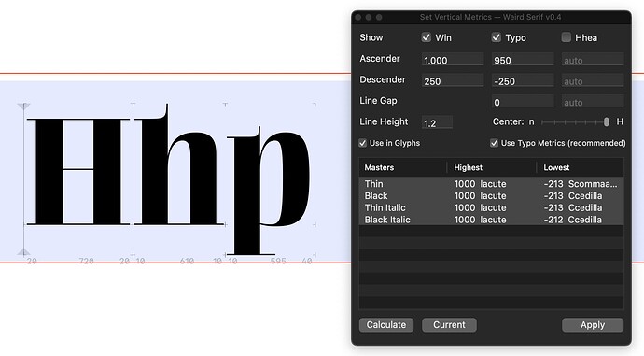The image size is (644, 356).
Task: Edit the Win Ascender field showing 1,000
Action: click(x=453, y=60)
